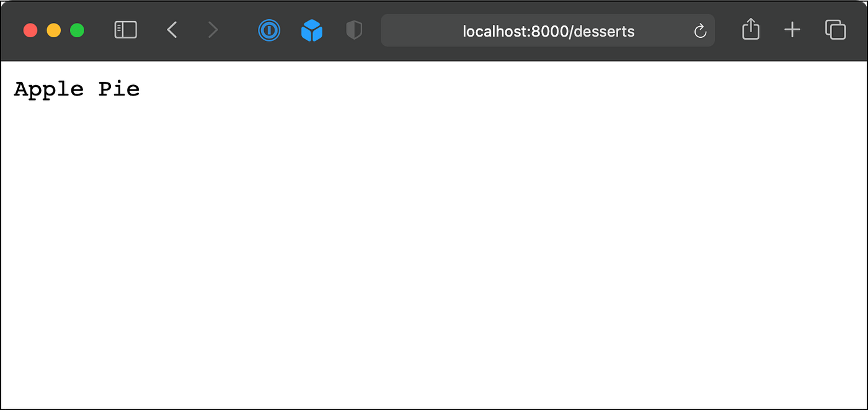This screenshot has width=868, height=410.
Task: Open the Share menu
Action: coord(751,29)
